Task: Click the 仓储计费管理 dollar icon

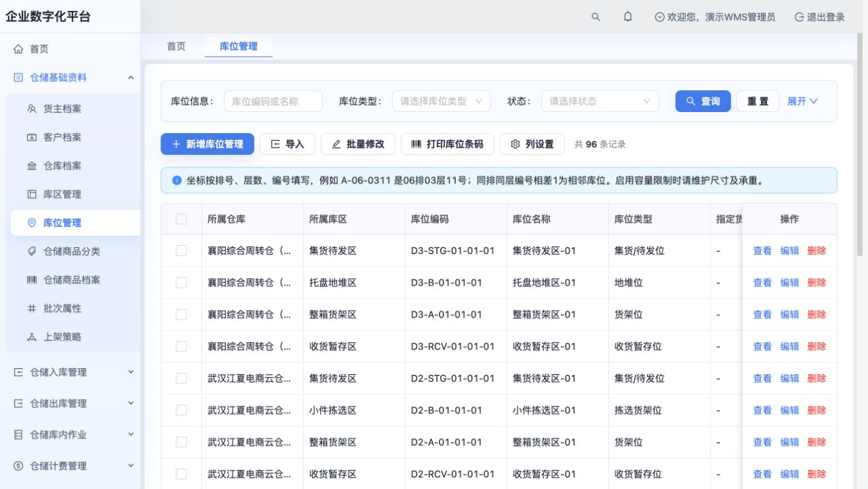Action: [x=18, y=466]
